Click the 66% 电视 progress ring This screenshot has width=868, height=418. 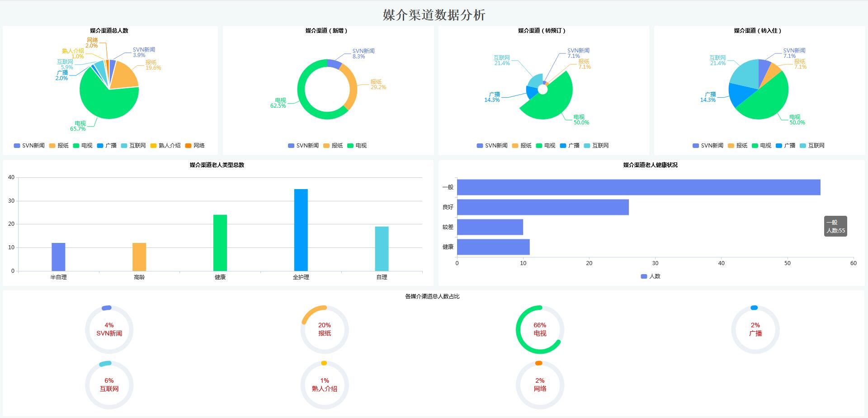[540, 329]
